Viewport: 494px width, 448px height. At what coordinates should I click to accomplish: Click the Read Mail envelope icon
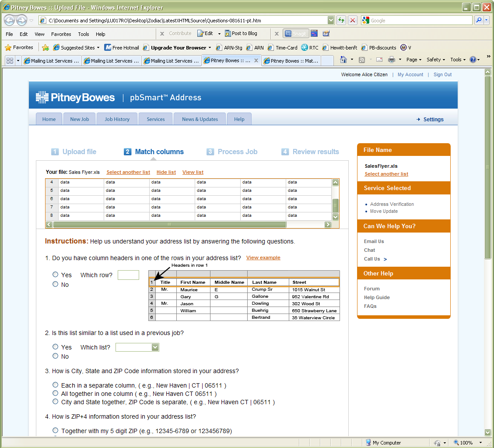point(379,60)
